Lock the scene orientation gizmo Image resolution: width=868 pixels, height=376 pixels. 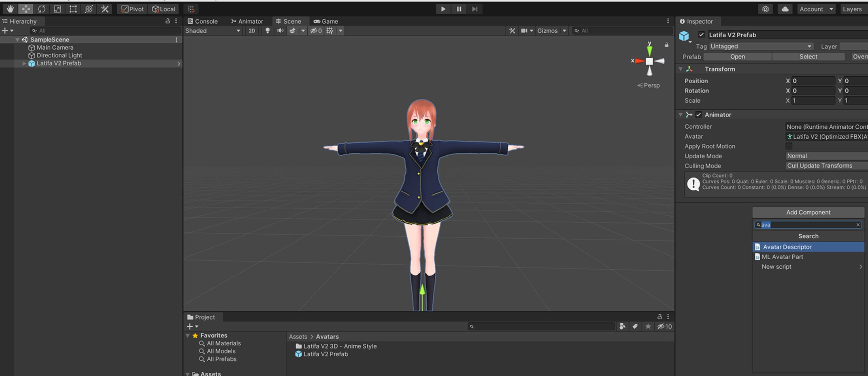[x=666, y=45]
